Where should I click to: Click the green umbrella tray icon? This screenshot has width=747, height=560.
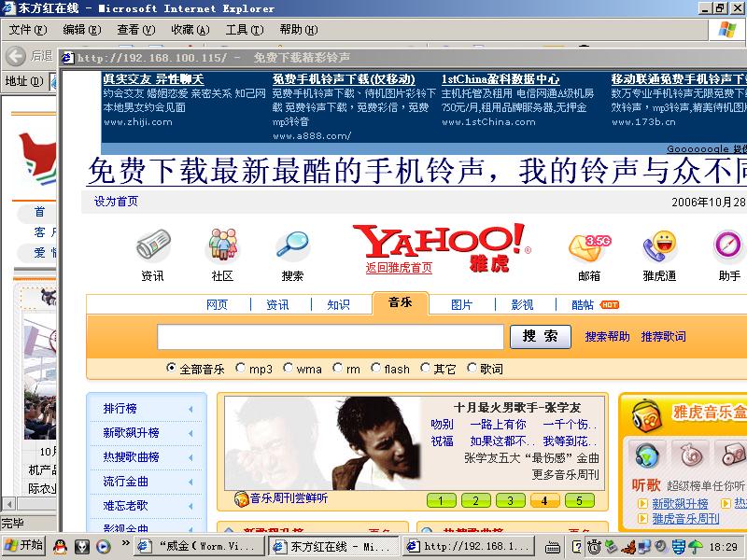pos(696,547)
